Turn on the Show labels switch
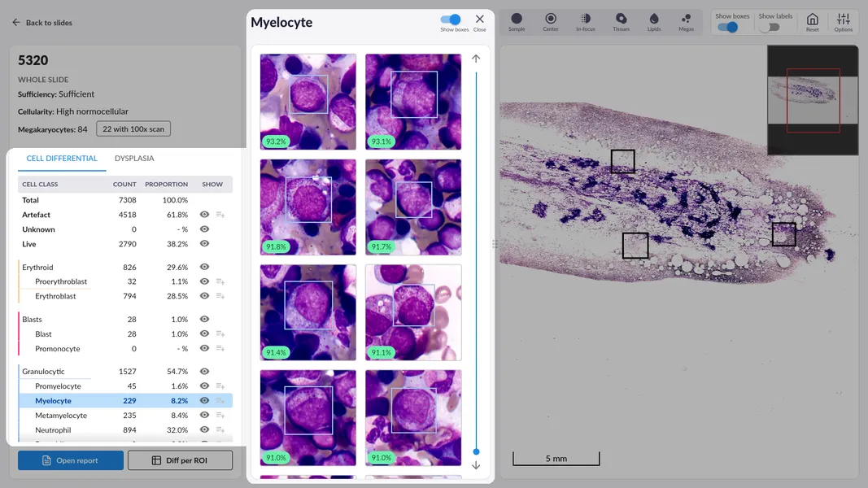 (x=770, y=27)
